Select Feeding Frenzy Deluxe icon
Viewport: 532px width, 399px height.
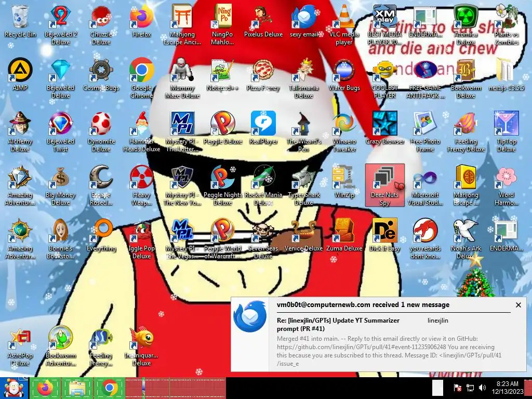466,131
